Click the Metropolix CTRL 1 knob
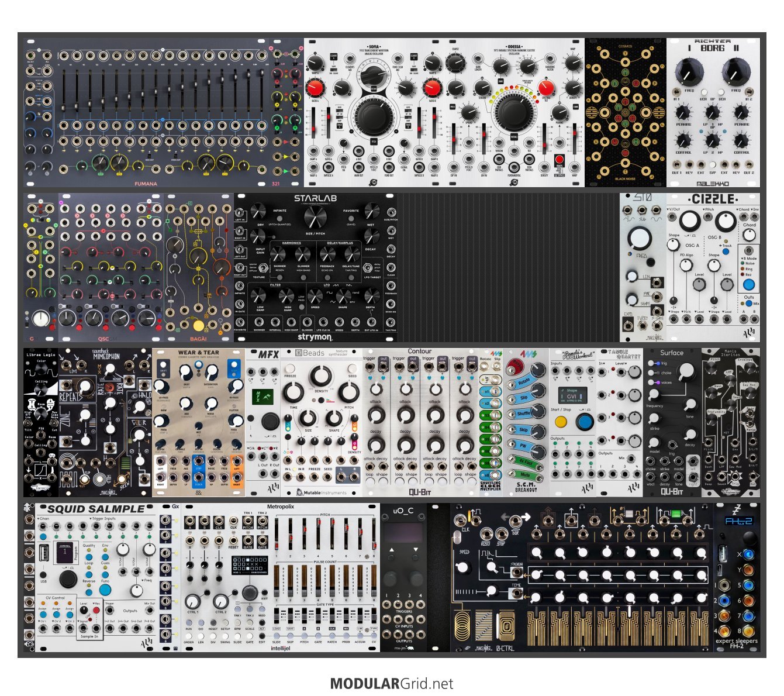The height and width of the screenshot is (696, 784). 193,602
